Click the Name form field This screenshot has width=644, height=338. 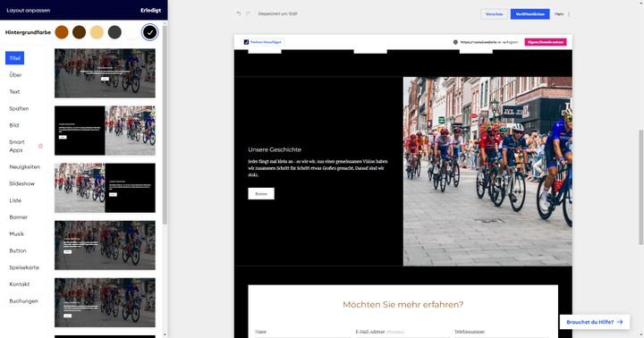303,333
